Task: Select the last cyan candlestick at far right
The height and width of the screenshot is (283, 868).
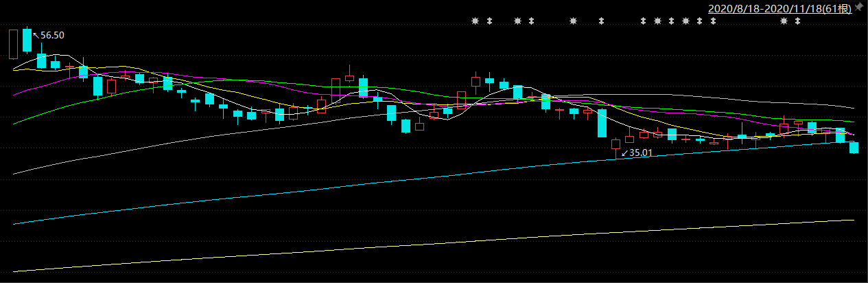Action: pos(854,147)
